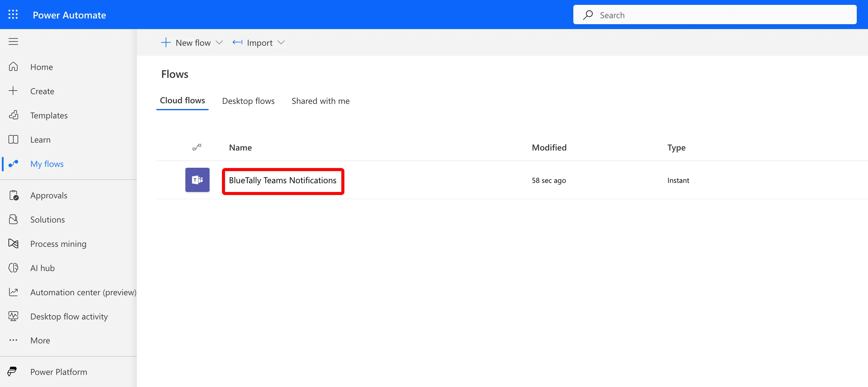Image resolution: width=868 pixels, height=387 pixels.
Task: Click the Solutions icon in sidebar
Action: 13,219
